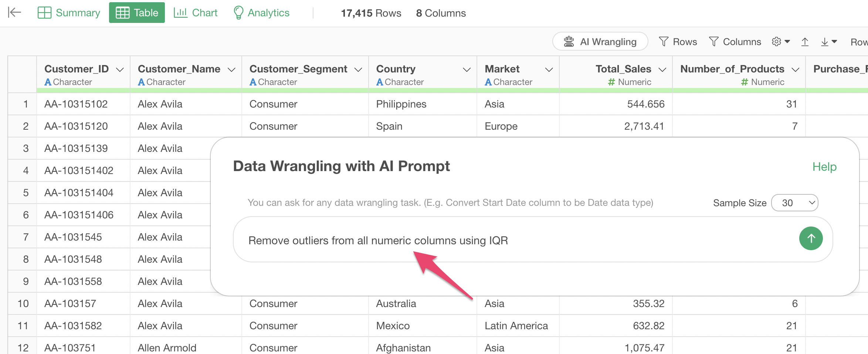This screenshot has height=354, width=868.
Task: Open the Analytics view
Action: click(x=261, y=13)
